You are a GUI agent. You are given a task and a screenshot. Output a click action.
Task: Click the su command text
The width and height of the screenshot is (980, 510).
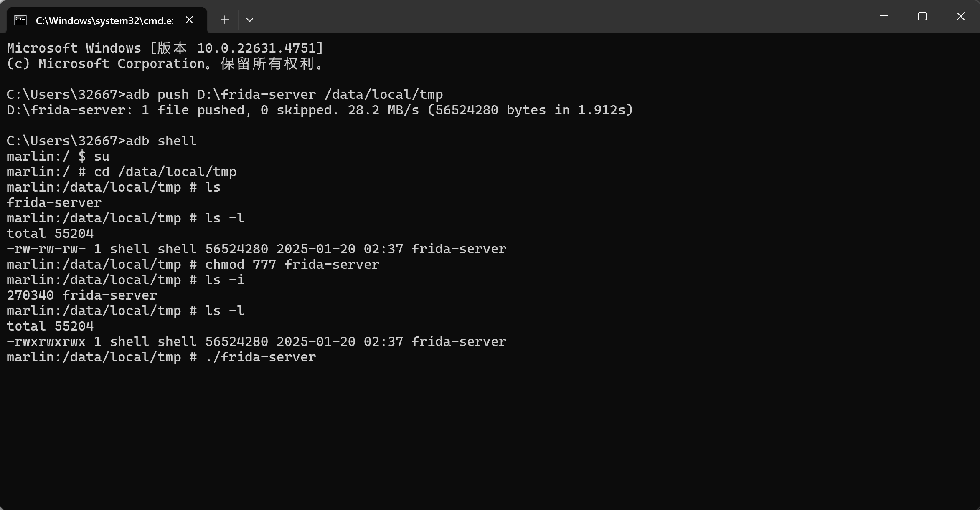[102, 157]
